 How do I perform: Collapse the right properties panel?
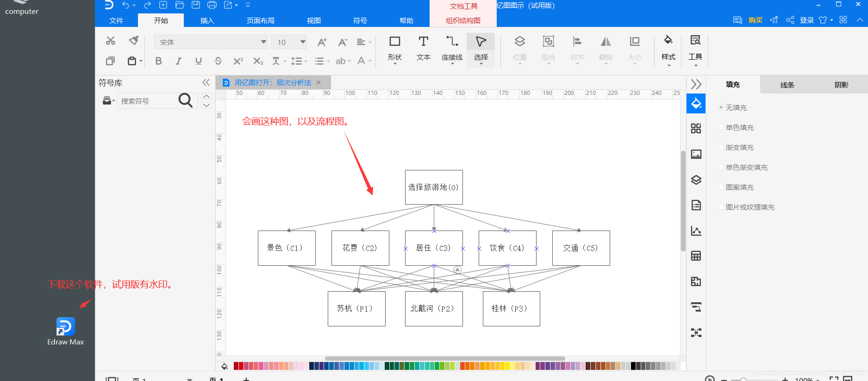point(696,84)
